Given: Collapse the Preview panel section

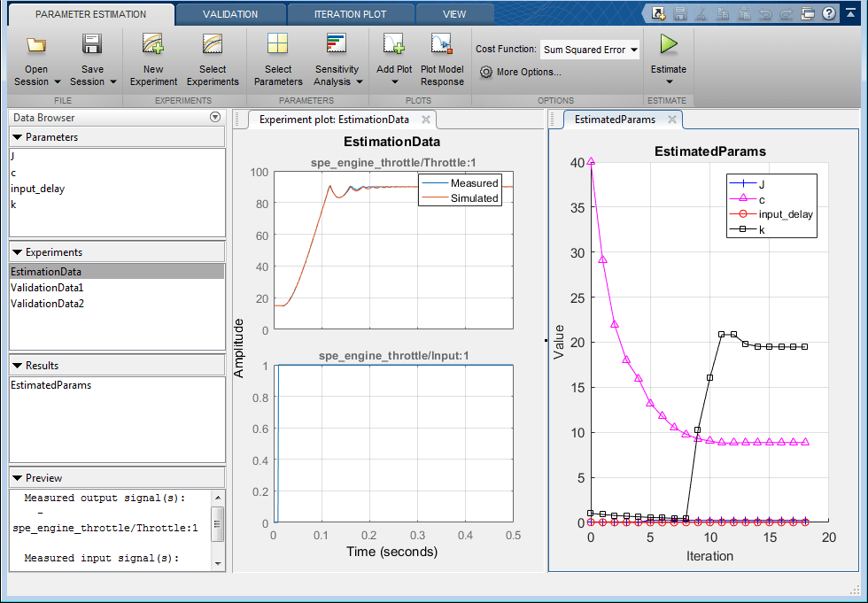Looking at the screenshot, I should pos(17,478).
